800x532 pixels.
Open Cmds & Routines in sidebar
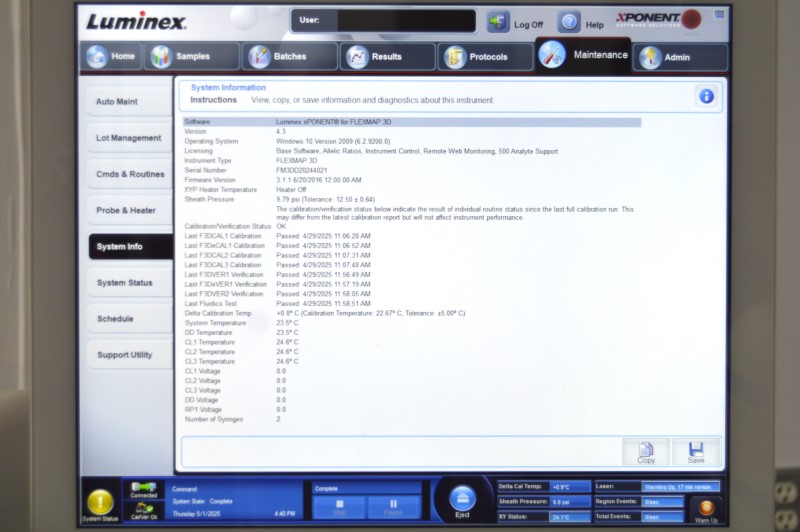[x=130, y=174]
